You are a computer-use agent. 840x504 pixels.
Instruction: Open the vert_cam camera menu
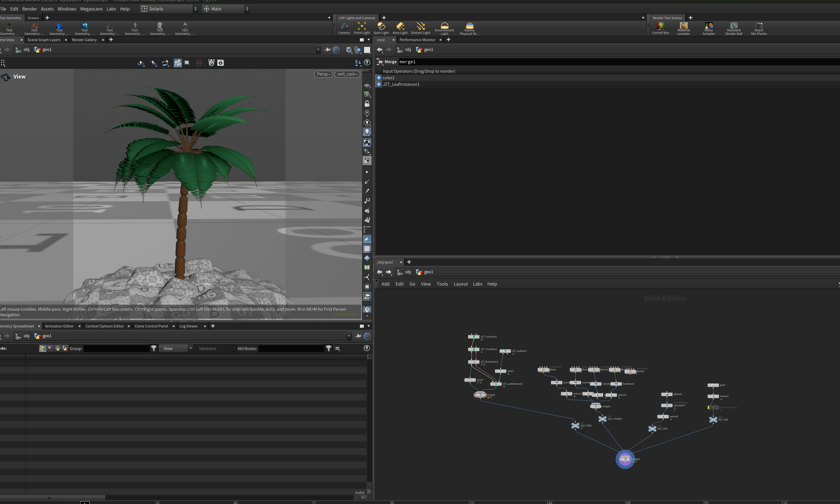click(347, 74)
